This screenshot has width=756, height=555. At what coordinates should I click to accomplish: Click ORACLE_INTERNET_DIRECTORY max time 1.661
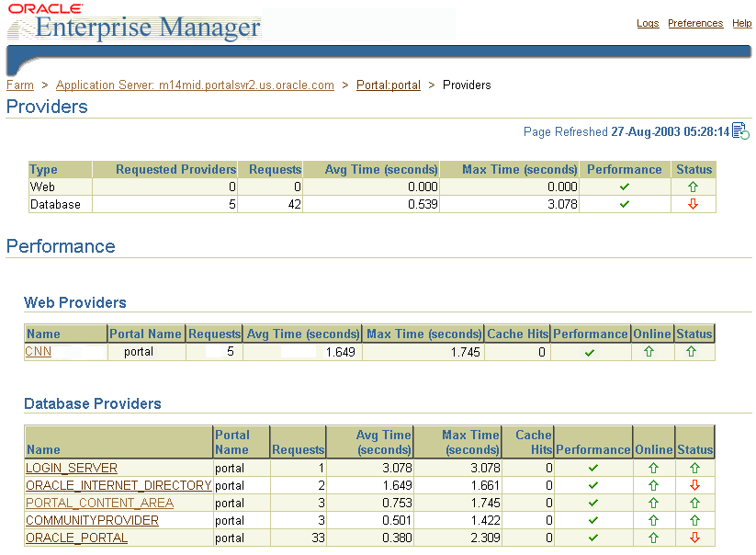coord(486,485)
